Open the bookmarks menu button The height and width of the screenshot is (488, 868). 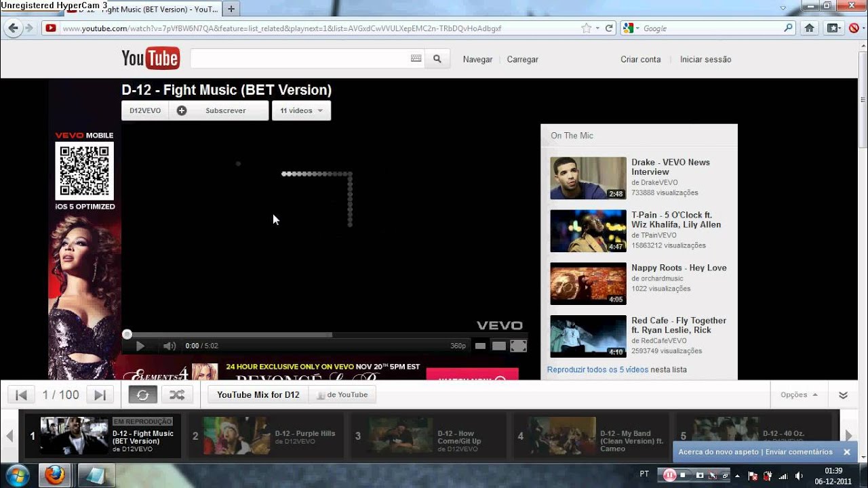[x=833, y=28]
